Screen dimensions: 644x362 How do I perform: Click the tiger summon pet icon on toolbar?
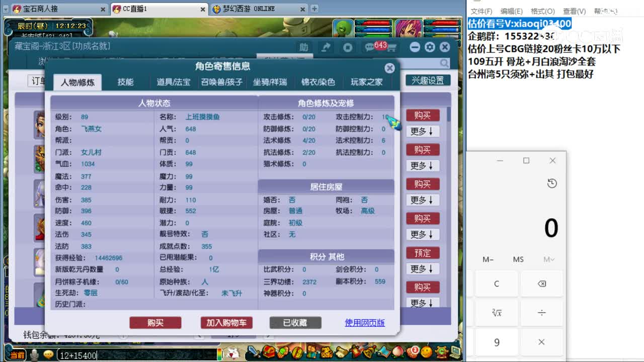point(327,352)
